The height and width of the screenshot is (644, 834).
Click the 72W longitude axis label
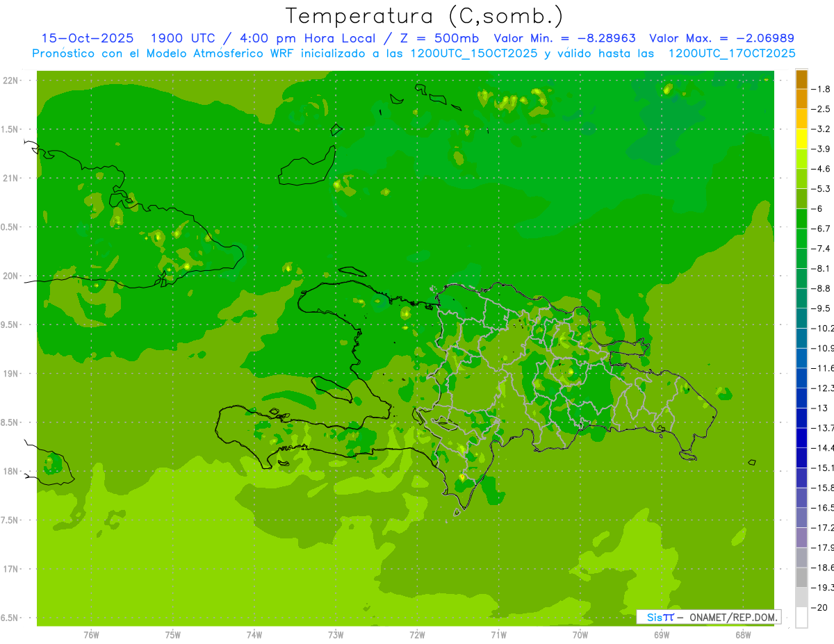tap(417, 634)
